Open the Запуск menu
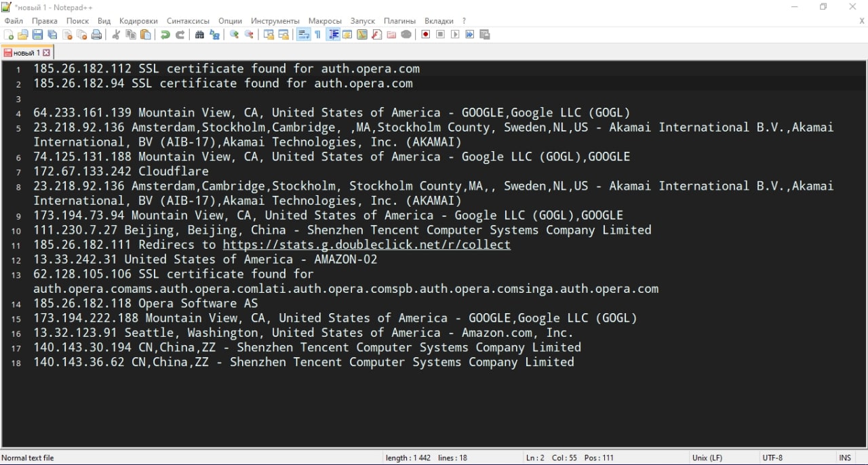Image resolution: width=868 pixels, height=465 pixels. click(363, 21)
